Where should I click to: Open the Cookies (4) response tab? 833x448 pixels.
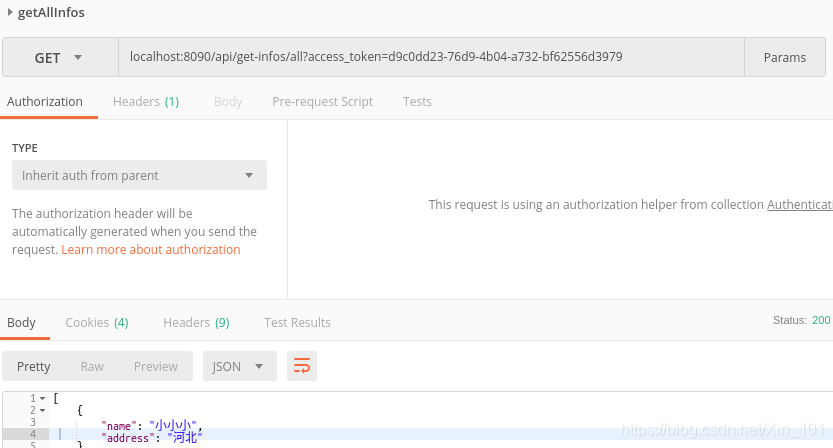[97, 323]
